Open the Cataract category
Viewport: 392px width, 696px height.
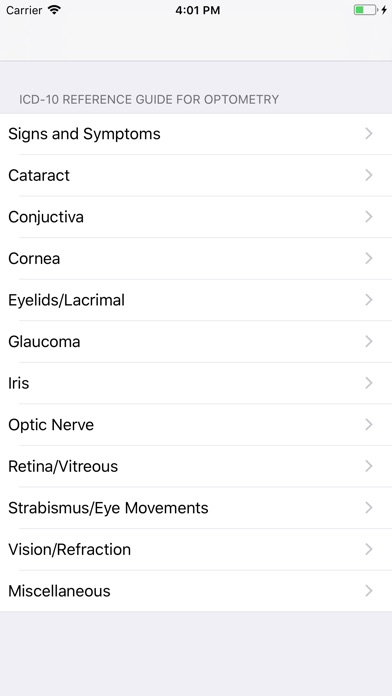click(x=196, y=175)
